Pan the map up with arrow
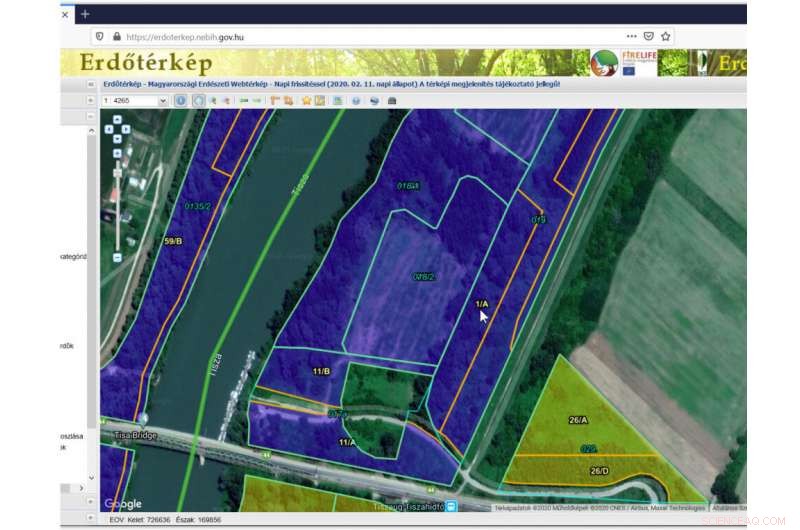Image resolution: width=800 pixels, height=530 pixels. tap(117, 119)
